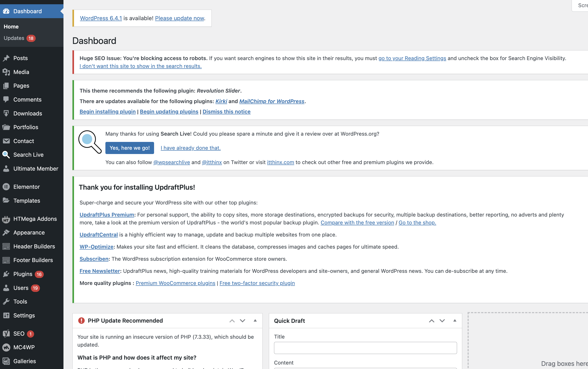Move PHP Update Recommended panel down
The height and width of the screenshot is (369, 588).
click(242, 321)
